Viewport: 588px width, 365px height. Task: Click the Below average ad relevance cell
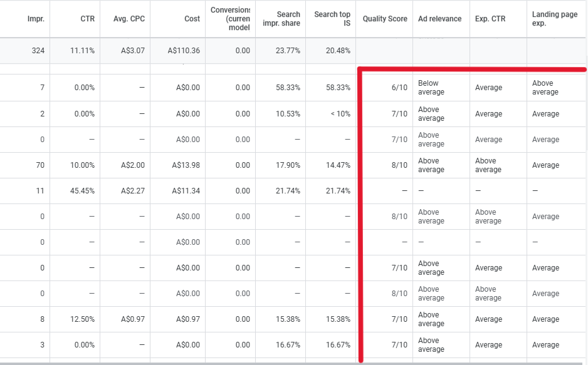click(431, 88)
